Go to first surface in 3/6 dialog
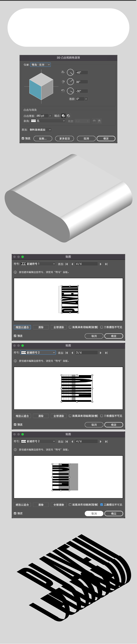The width and height of the screenshot is (137, 644). 67,353
